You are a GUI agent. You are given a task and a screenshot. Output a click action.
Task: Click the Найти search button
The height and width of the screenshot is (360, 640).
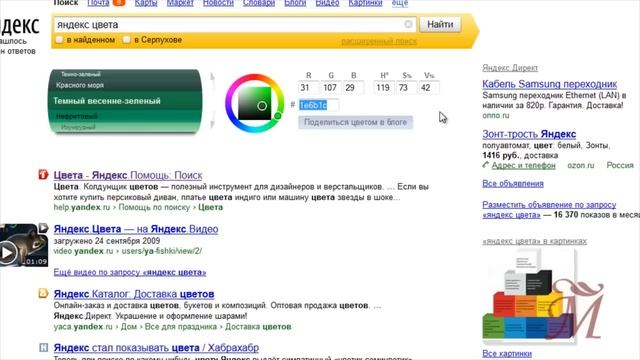[440, 24]
